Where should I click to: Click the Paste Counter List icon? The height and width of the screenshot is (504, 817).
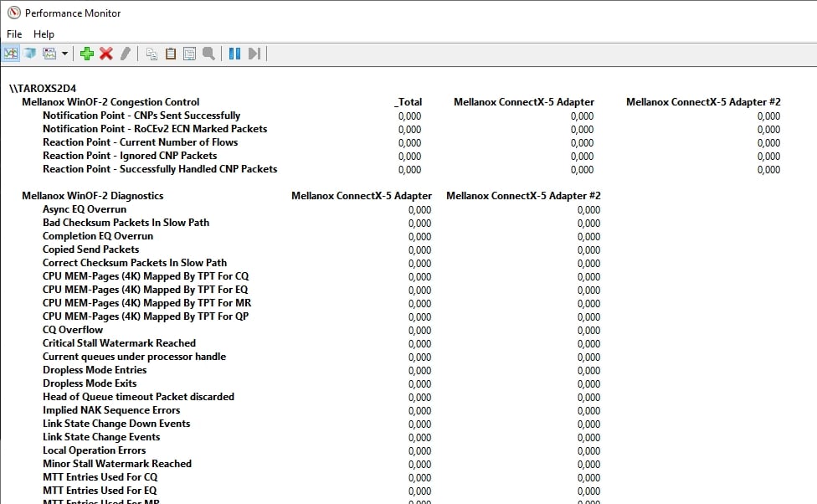tap(171, 54)
